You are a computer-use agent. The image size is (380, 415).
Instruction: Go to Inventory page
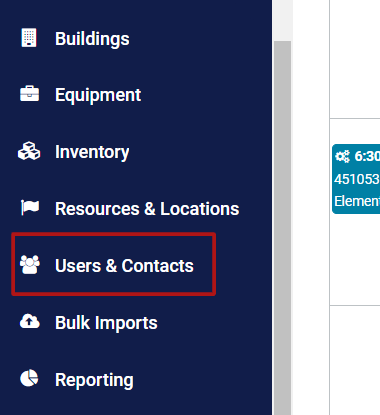click(x=92, y=152)
